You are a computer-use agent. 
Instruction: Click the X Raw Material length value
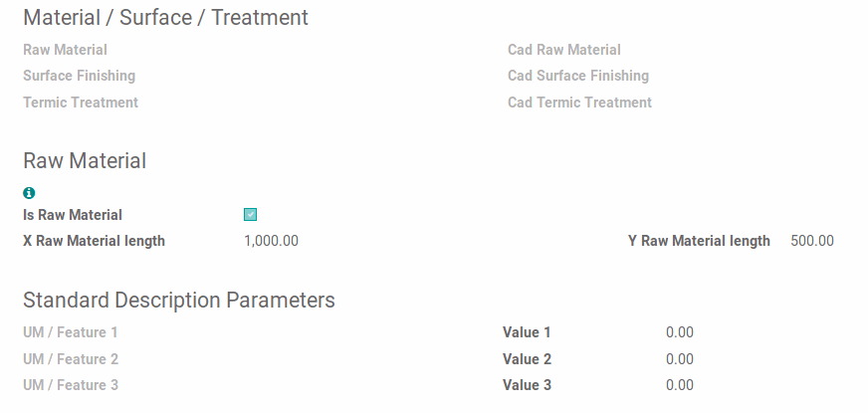(x=271, y=241)
